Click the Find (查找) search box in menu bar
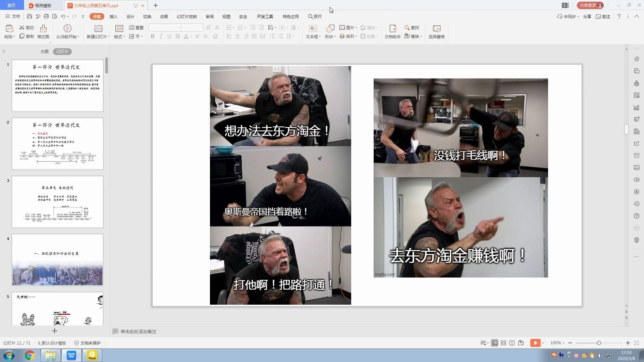The image size is (644, 362). coord(315,16)
